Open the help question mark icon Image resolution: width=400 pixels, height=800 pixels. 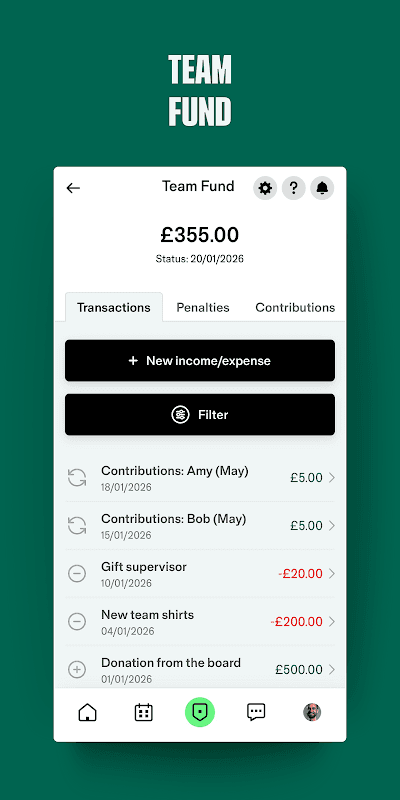pos(293,188)
